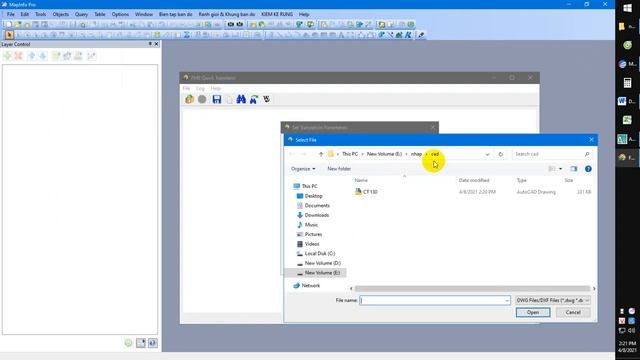Open the change view dropdown arrow
Viewport: 640px width, 360px height.
pyautogui.click(x=560, y=169)
